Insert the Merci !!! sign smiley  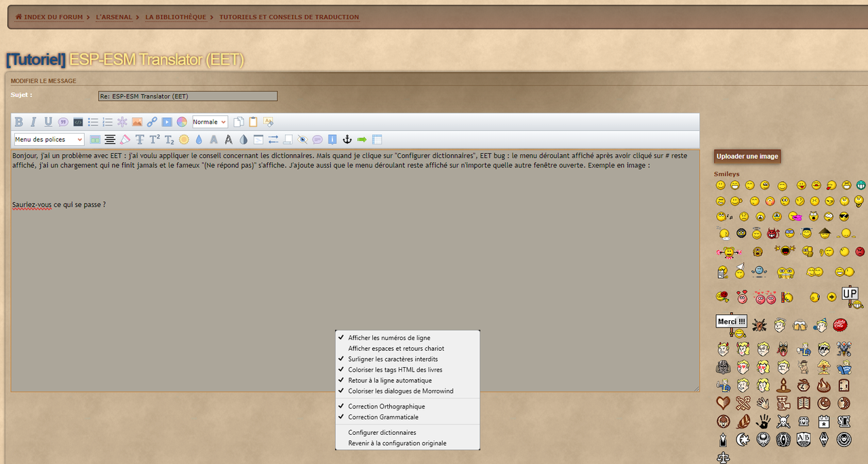(x=732, y=325)
